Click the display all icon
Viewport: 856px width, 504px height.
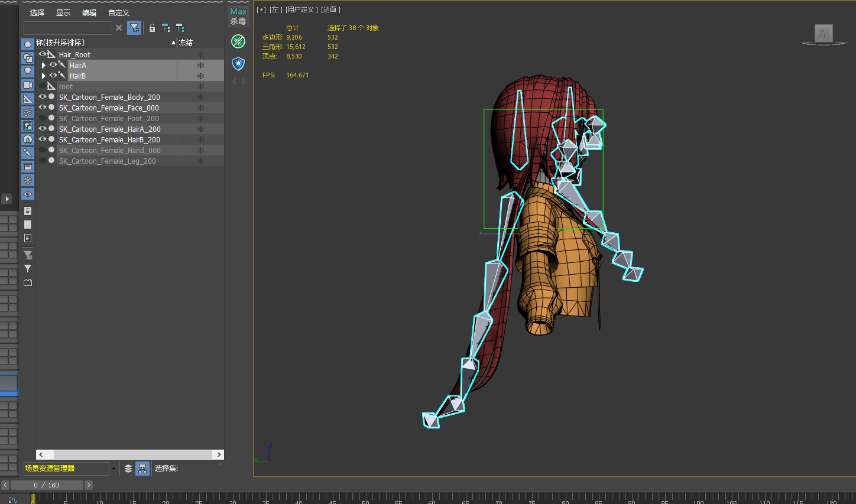(x=28, y=211)
